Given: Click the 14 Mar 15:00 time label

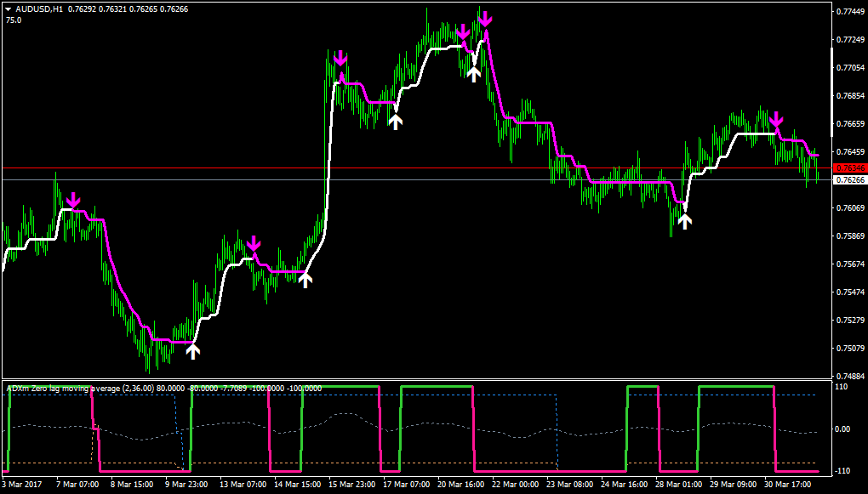Looking at the screenshot, I should pos(297,485).
